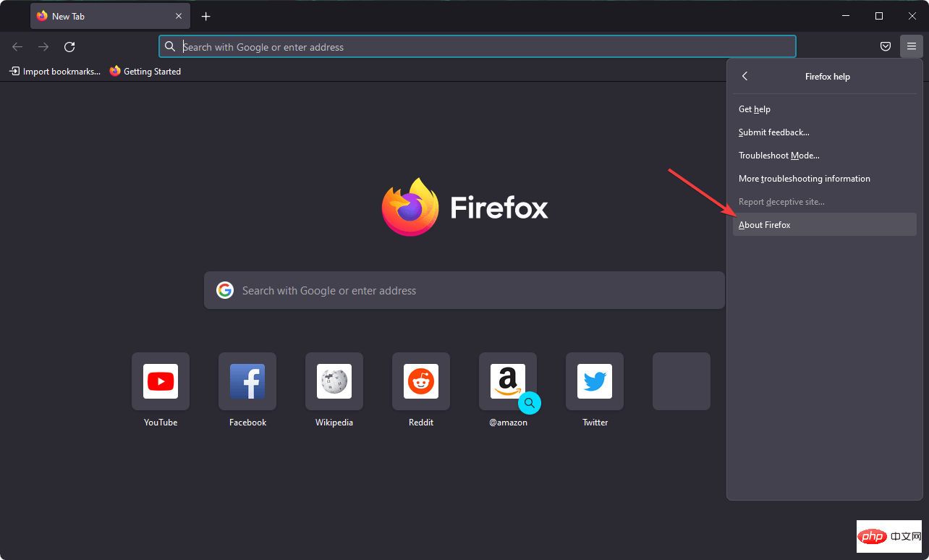Open the Facebook shortcut tile
This screenshot has height=560, width=929.
click(x=247, y=381)
